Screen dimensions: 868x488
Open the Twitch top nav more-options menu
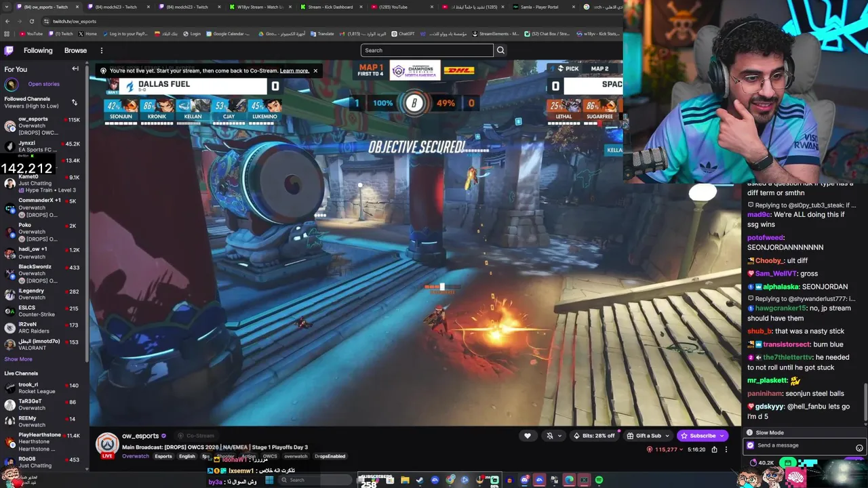point(102,50)
